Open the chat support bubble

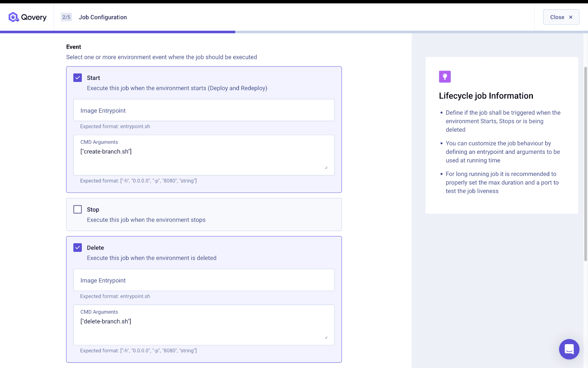pyautogui.click(x=569, y=349)
